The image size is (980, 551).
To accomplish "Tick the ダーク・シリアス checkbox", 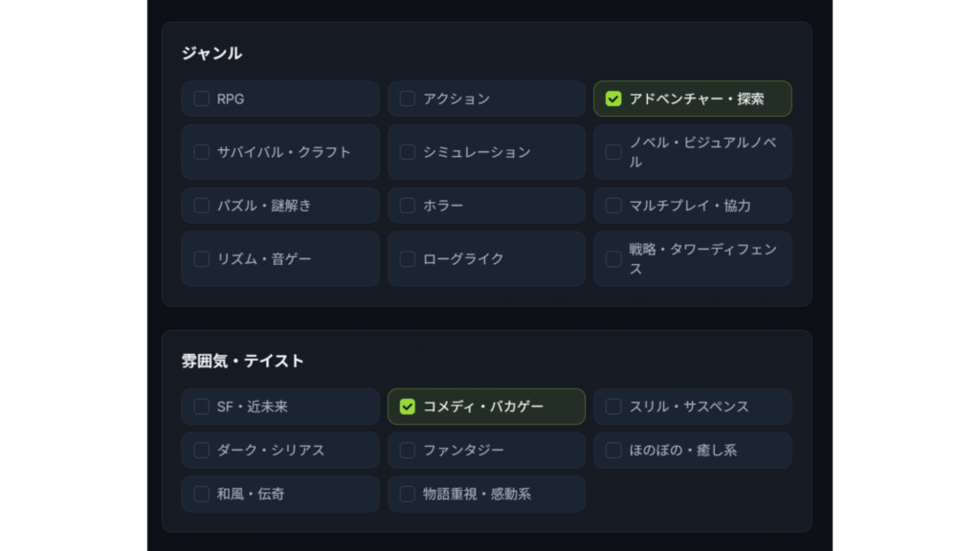I will pos(202,451).
